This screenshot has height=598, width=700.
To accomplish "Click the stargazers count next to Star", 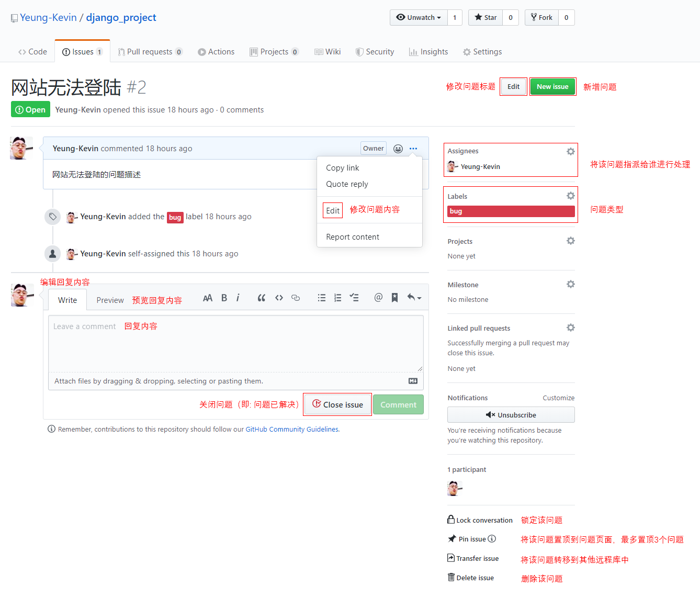I will coord(511,17).
